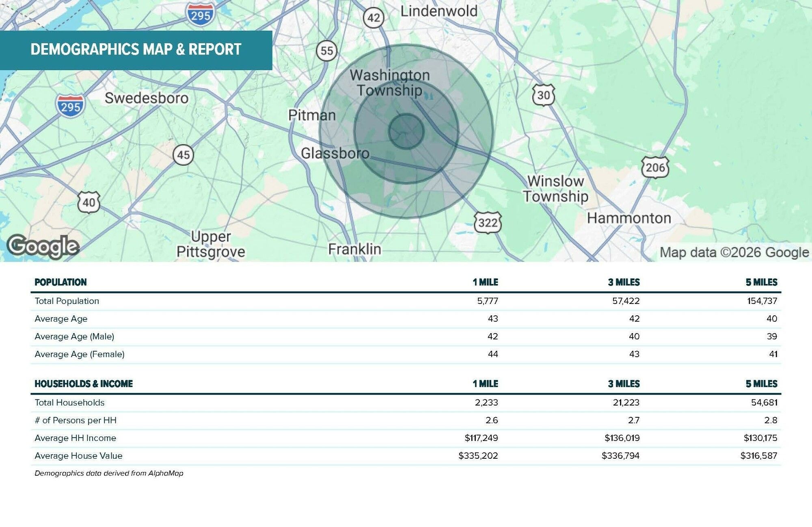Click the Route 42 highway marker
This screenshot has height=527, width=812.
373,18
